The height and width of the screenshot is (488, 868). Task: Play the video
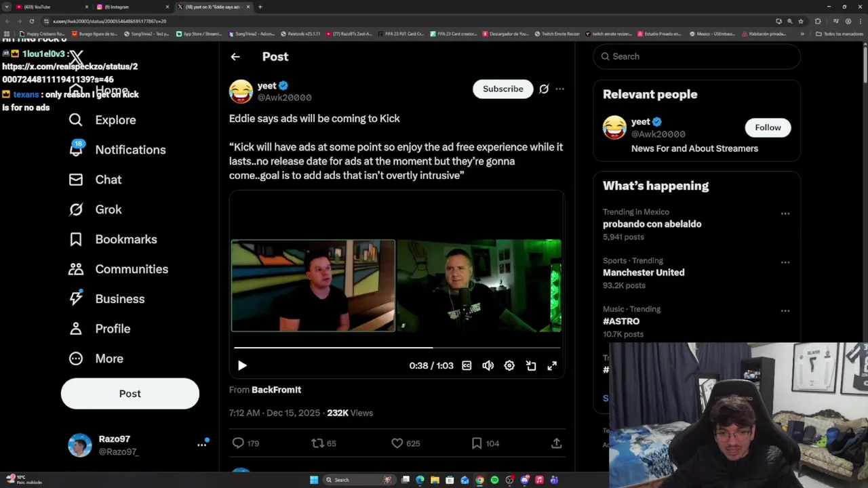[x=242, y=365]
